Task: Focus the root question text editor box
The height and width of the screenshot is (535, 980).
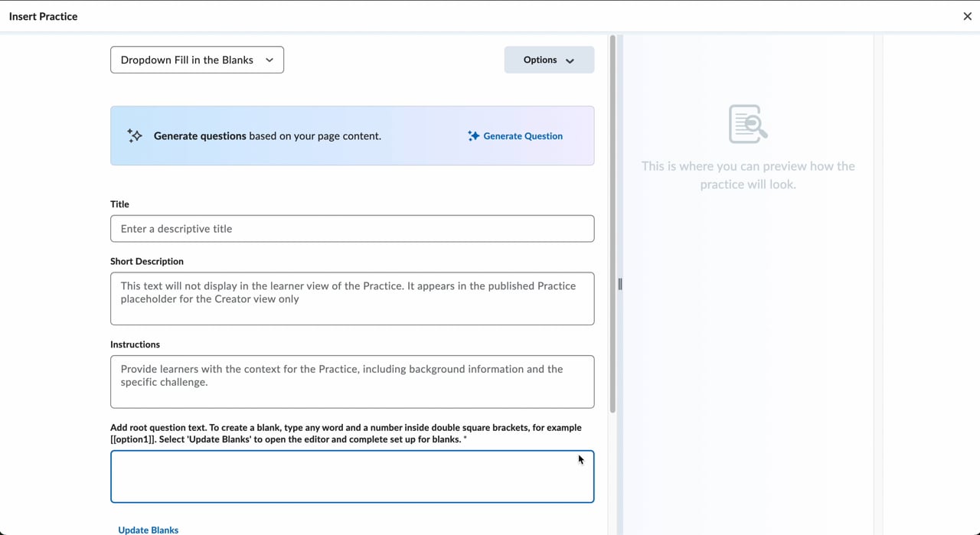Action: pos(352,476)
